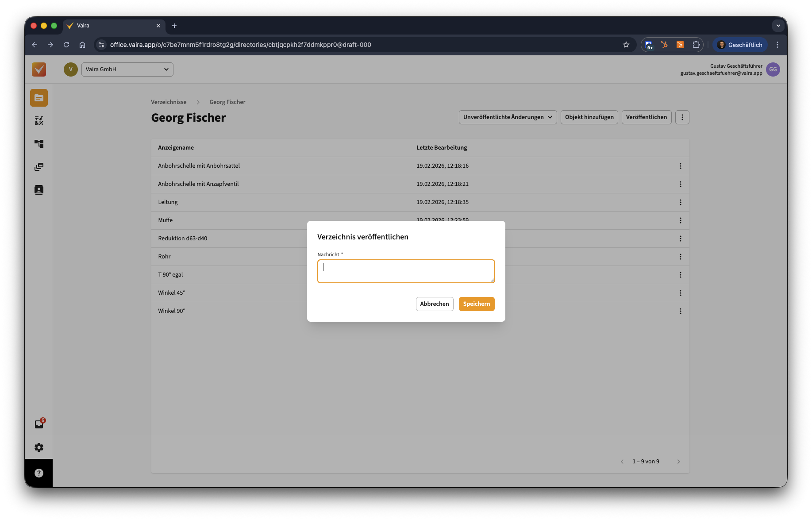The width and height of the screenshot is (812, 520).
Task: Open the tab list chevron in browser
Action: [778, 26]
